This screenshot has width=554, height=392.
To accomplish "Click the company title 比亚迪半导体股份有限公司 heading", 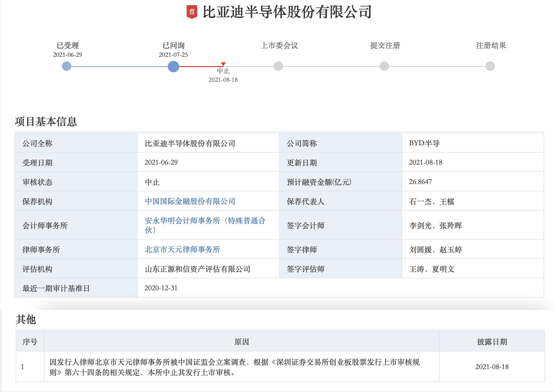I will click(287, 12).
